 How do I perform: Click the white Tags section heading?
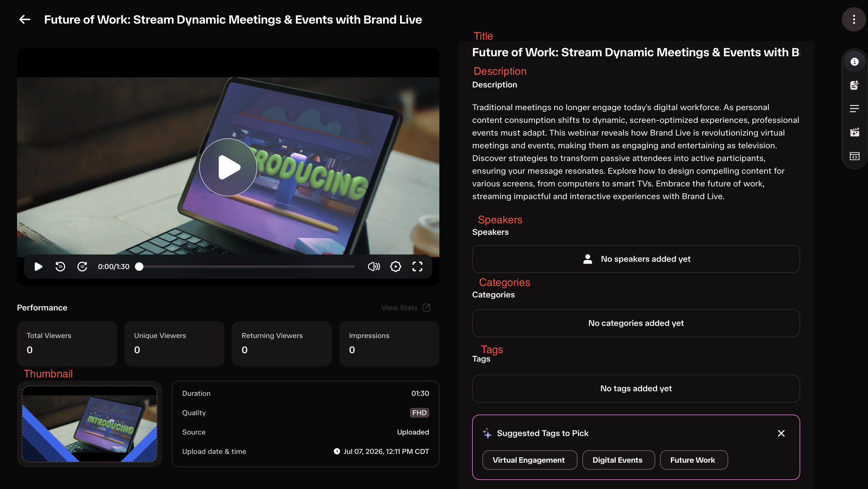pyautogui.click(x=481, y=359)
